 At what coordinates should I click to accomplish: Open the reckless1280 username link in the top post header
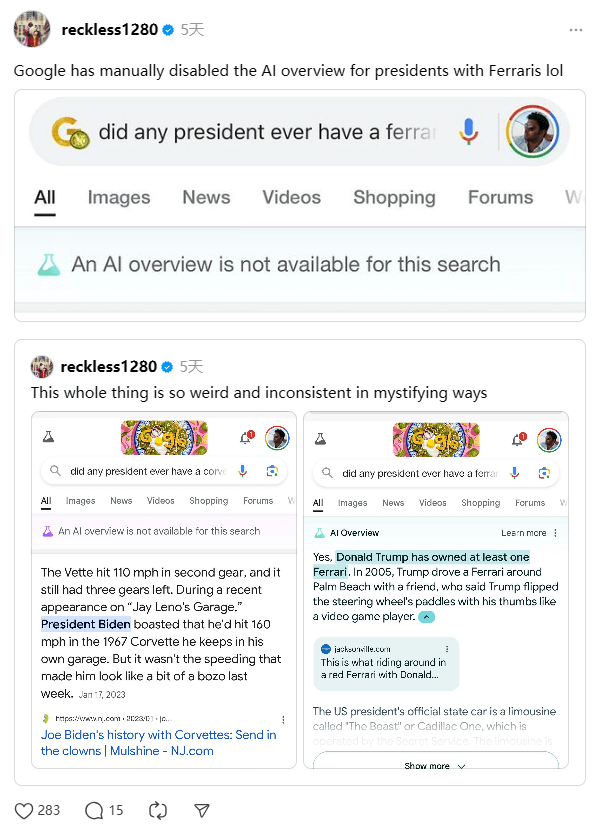point(109,30)
